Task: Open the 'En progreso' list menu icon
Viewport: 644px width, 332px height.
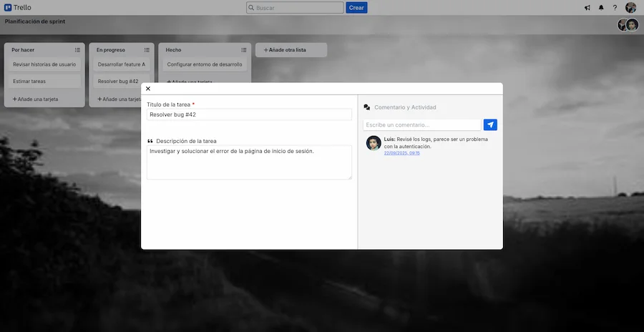Action: (x=147, y=50)
